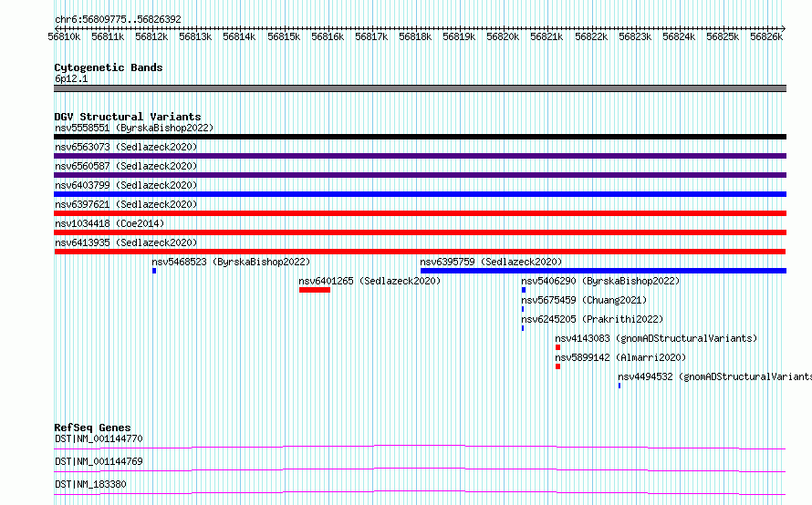Open the nsv5468523 (ByrskaBishop2022) label

pos(231,262)
